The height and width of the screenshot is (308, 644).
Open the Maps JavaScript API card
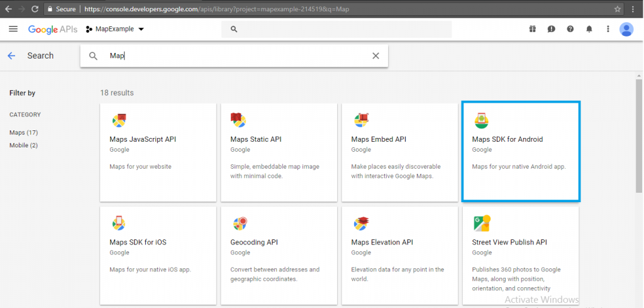(158, 152)
